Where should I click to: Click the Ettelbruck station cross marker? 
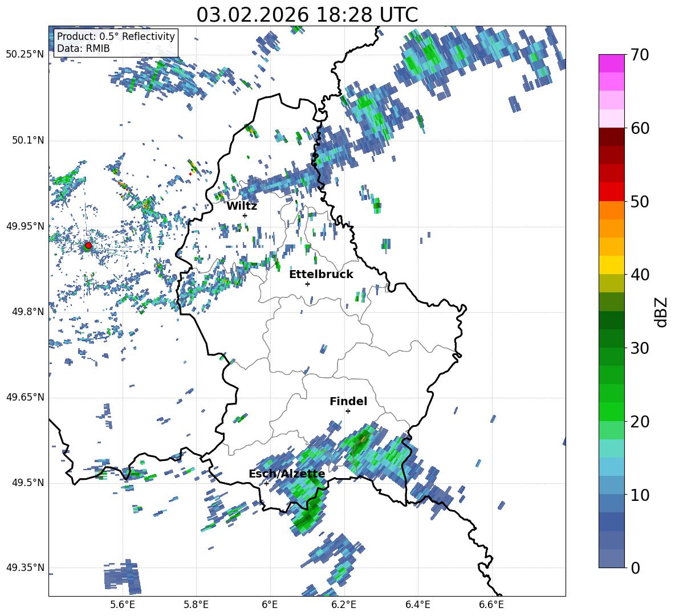pos(307,284)
